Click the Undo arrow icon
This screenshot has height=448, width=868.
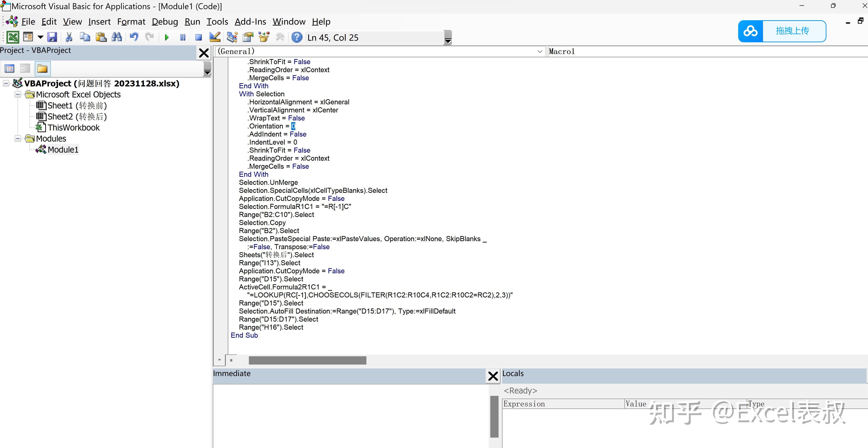click(134, 37)
